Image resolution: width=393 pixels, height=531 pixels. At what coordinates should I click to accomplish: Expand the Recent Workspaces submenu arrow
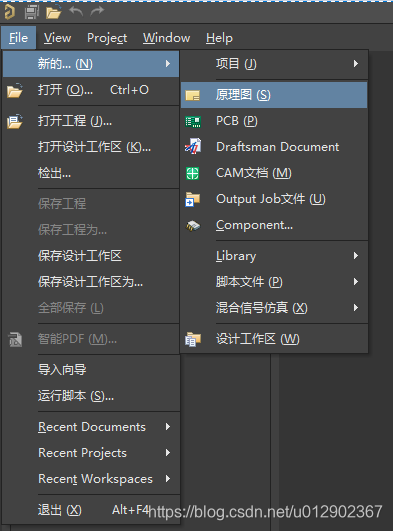tap(168, 479)
